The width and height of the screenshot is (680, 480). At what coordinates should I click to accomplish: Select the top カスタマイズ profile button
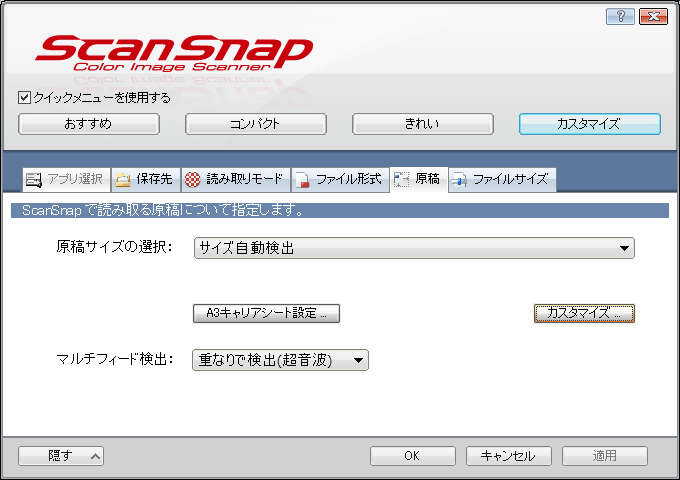(x=590, y=124)
